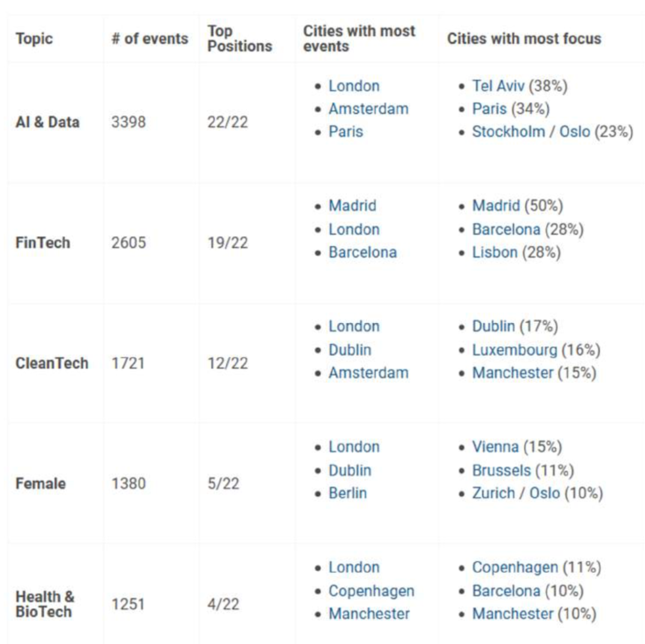Click the Vienna link
645x644 pixels.
495,447
